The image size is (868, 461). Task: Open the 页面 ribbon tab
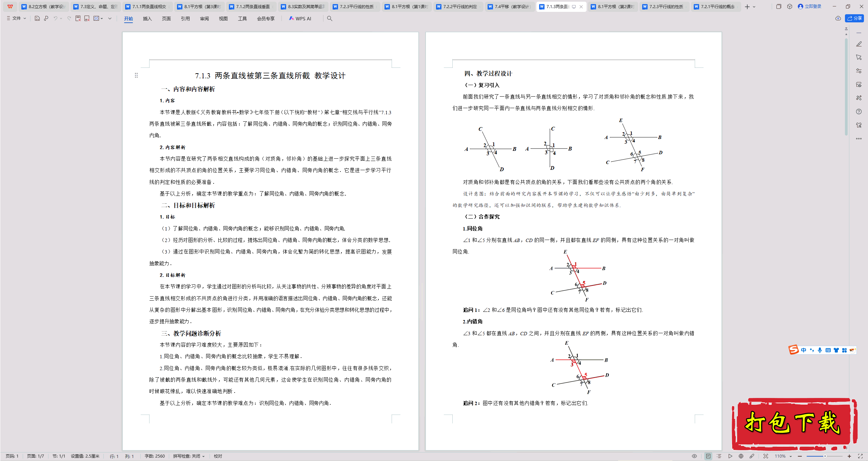(x=166, y=19)
